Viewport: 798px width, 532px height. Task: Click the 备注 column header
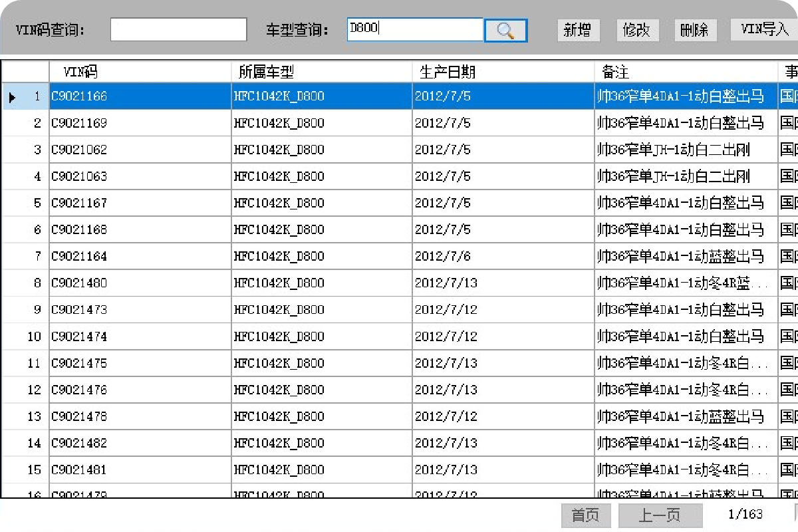click(x=685, y=72)
